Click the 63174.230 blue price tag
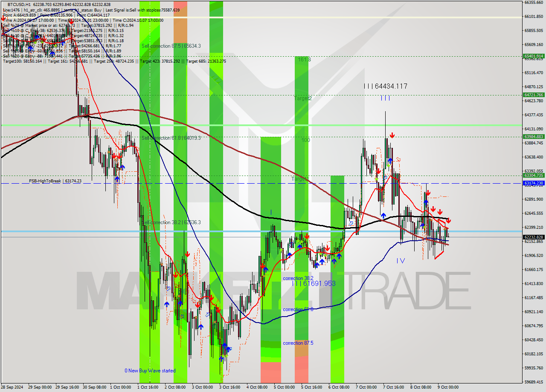The height and width of the screenshot is (392, 546). click(x=534, y=183)
